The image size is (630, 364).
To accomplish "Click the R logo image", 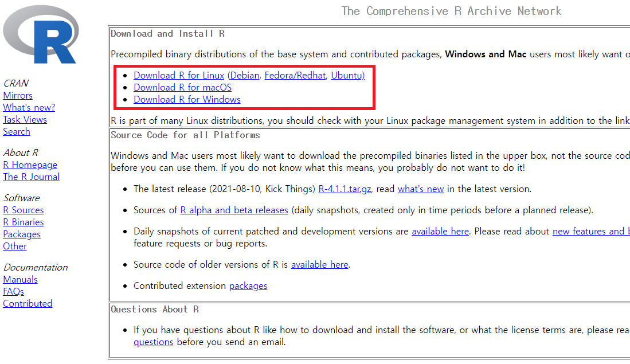I will click(41, 34).
